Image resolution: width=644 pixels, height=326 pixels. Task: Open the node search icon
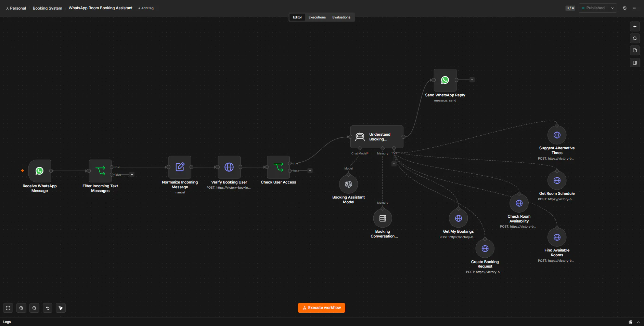coord(635,39)
